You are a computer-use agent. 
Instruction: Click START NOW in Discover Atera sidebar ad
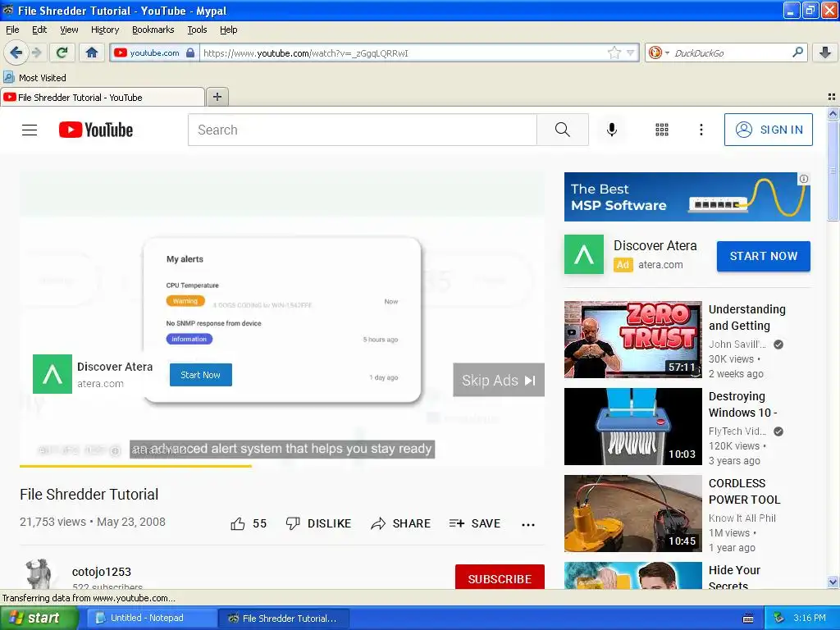tap(764, 256)
